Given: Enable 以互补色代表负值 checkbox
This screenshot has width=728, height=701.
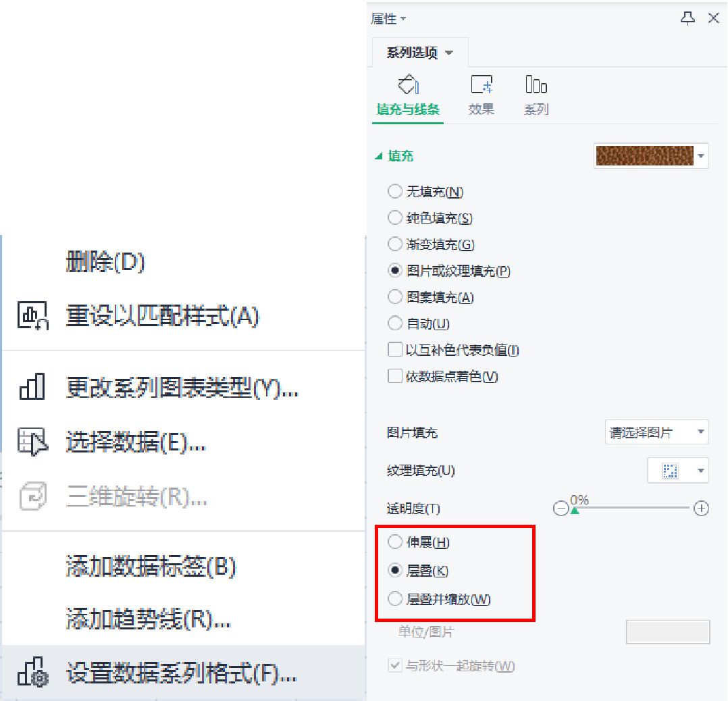Looking at the screenshot, I should click(394, 349).
